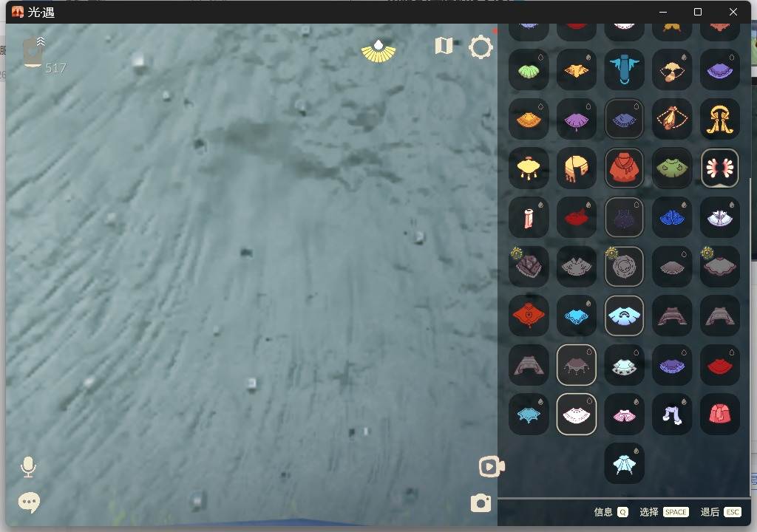Screen dimensions: 757x532
Task: Open the world map
Action: 444,47
